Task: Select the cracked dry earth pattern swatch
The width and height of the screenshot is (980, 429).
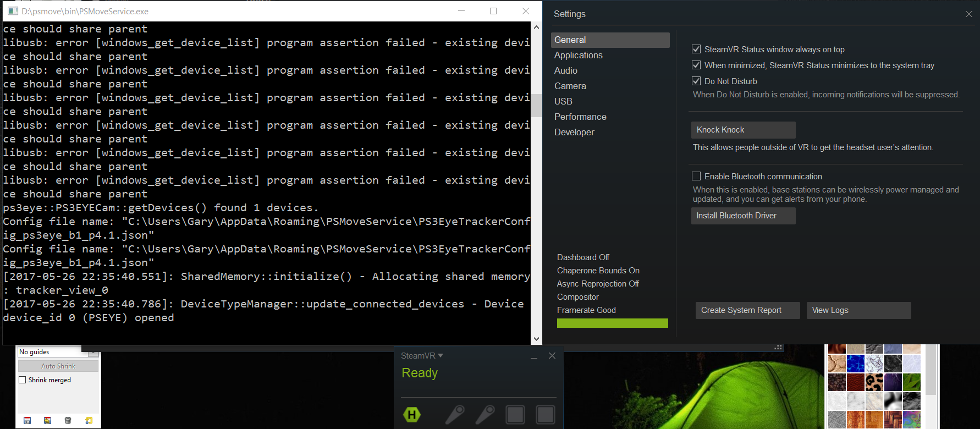Action: [x=837, y=364]
